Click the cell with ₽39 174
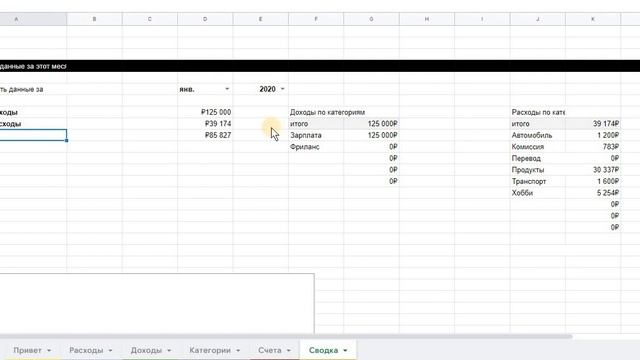Screen dimensions: 640x360 [205, 123]
